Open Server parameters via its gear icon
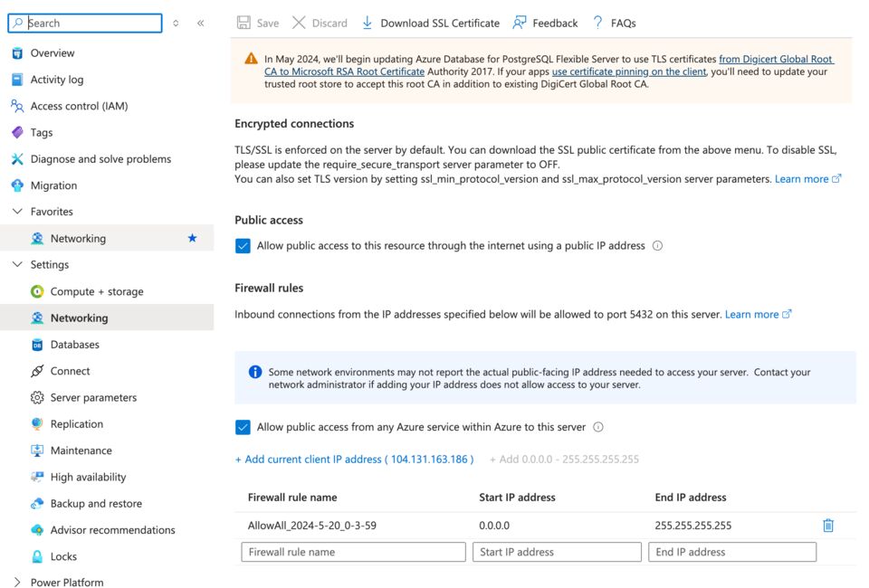 pos(37,398)
